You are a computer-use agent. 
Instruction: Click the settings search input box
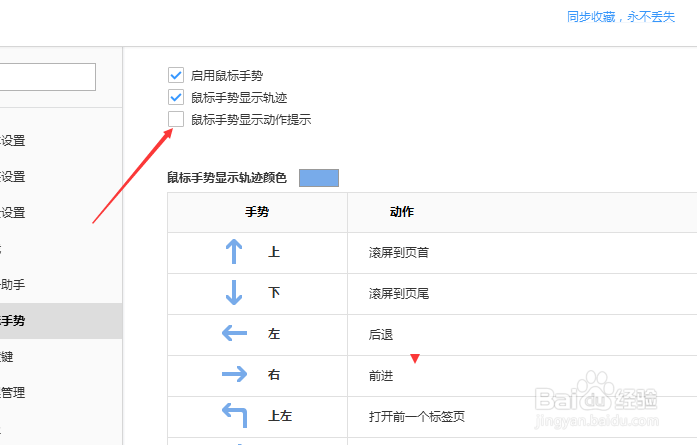click(x=48, y=77)
